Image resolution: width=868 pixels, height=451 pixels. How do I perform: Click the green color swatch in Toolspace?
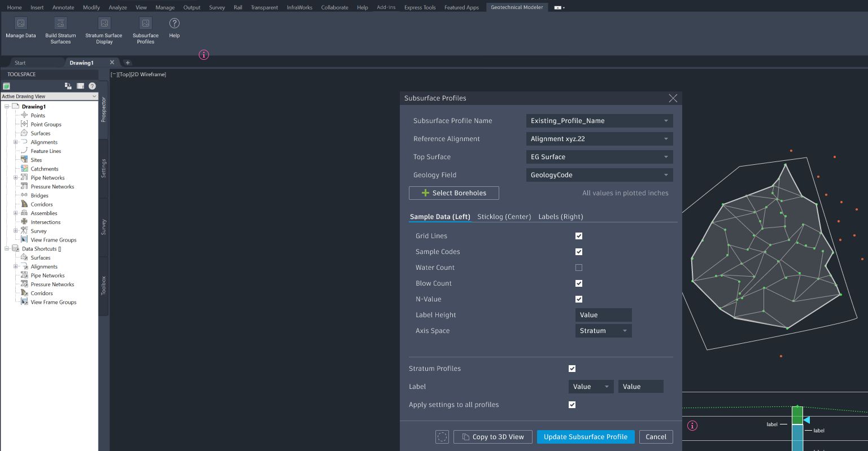pyautogui.click(x=6, y=86)
